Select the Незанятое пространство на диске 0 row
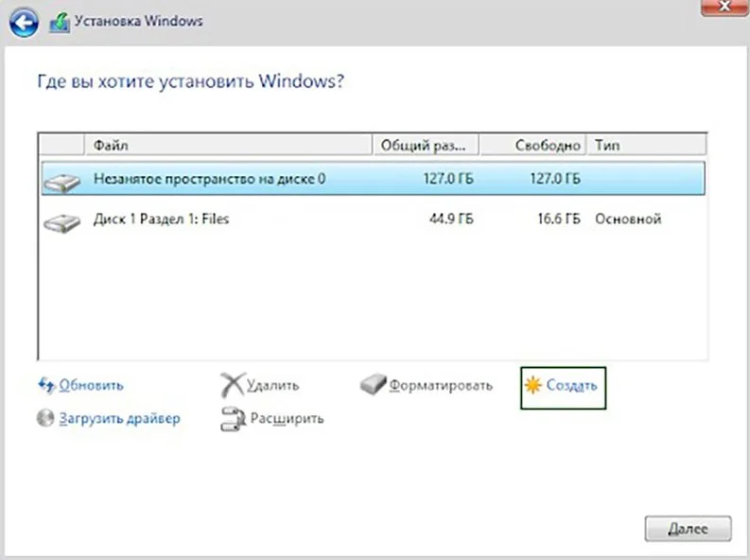 tap(373, 179)
